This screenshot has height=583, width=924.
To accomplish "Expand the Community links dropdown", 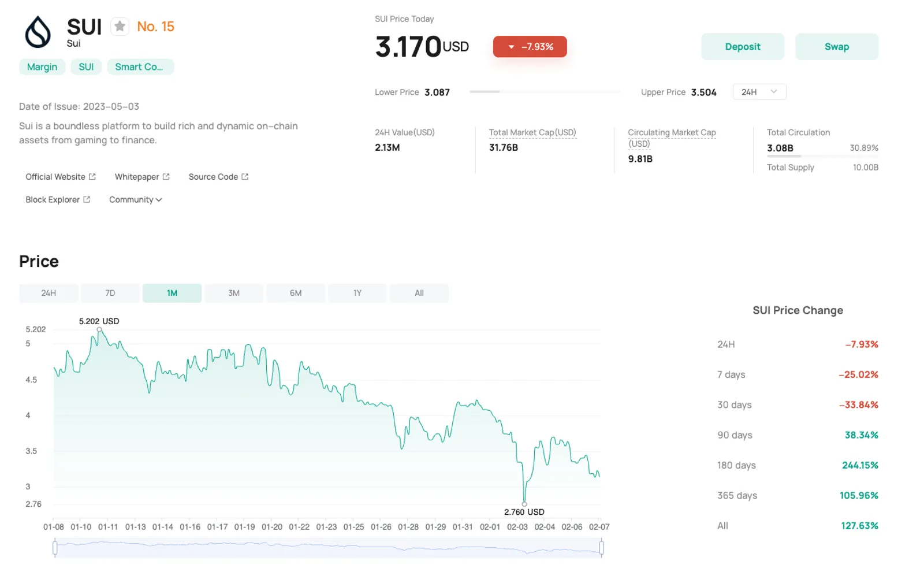I will pyautogui.click(x=136, y=200).
